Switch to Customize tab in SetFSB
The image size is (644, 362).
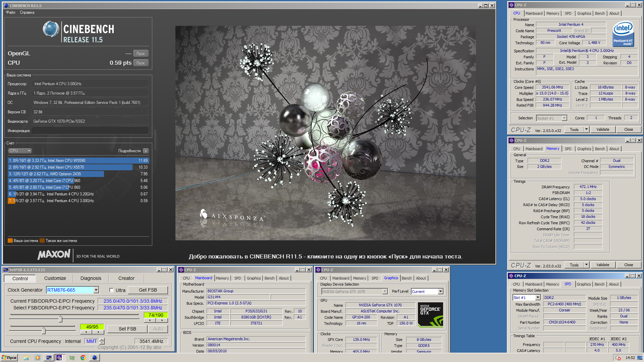[x=55, y=278]
